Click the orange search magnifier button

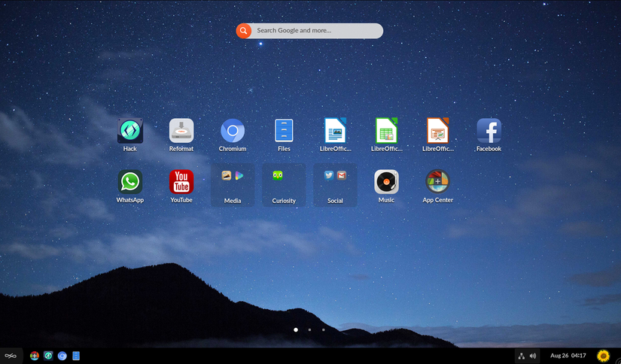[244, 31]
